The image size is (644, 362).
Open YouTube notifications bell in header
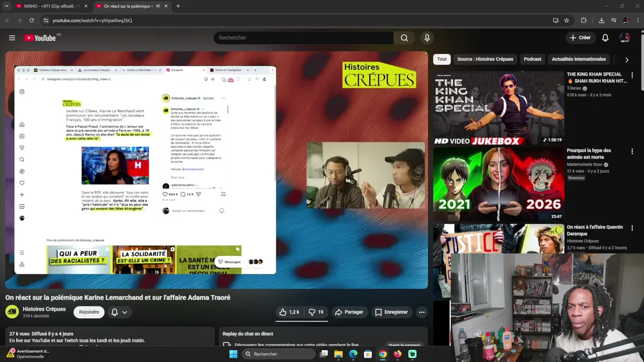coord(605,38)
